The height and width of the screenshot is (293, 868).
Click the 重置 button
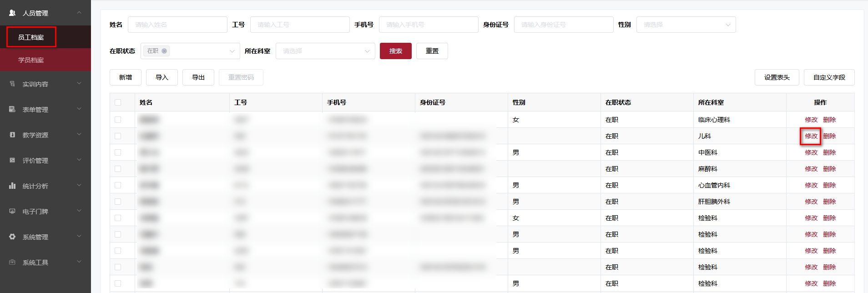point(432,51)
